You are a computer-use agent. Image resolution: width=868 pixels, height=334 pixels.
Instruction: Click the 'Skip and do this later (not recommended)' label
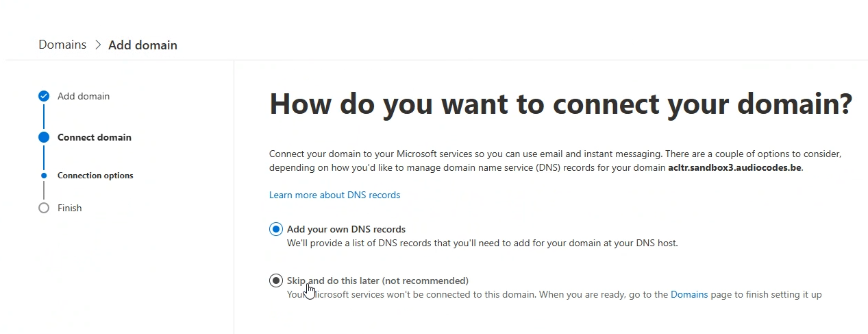pos(377,281)
